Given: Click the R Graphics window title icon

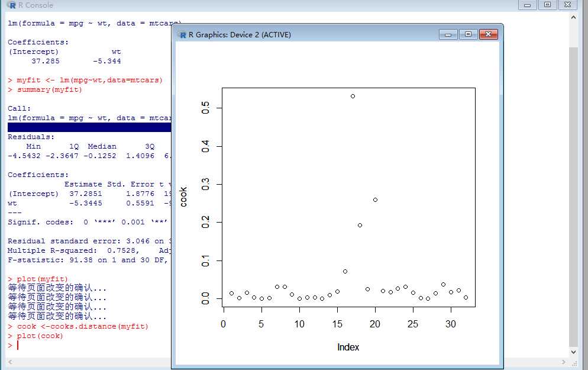Looking at the screenshot, I should click(x=183, y=35).
